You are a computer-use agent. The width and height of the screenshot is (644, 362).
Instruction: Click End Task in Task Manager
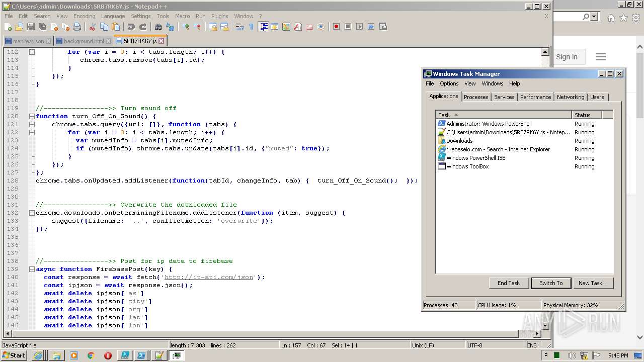[509, 283]
